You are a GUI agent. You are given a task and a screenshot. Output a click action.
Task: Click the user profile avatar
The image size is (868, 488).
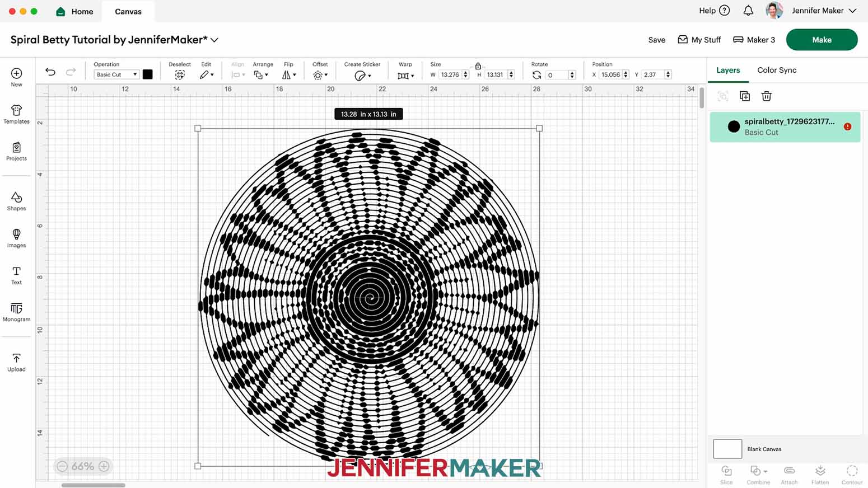pyautogui.click(x=774, y=11)
